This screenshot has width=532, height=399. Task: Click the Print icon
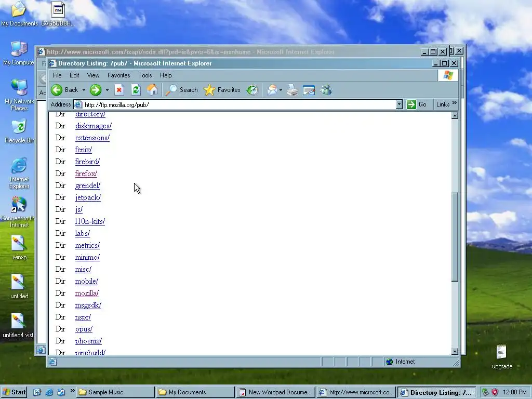[x=292, y=90]
